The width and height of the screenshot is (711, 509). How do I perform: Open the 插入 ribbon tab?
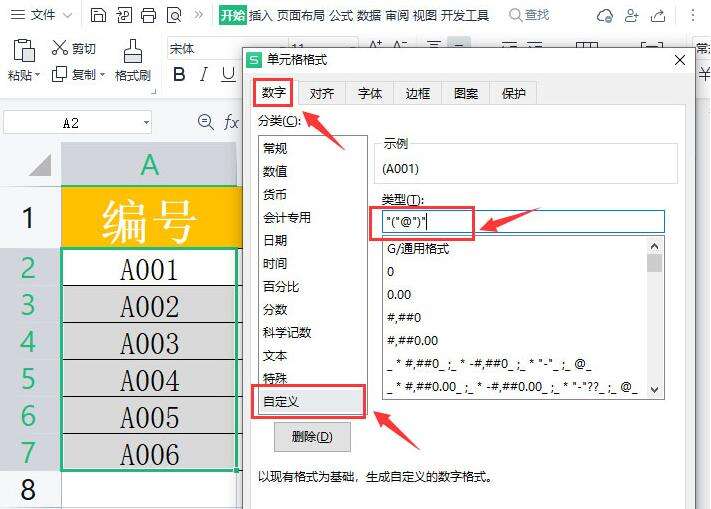(x=261, y=15)
